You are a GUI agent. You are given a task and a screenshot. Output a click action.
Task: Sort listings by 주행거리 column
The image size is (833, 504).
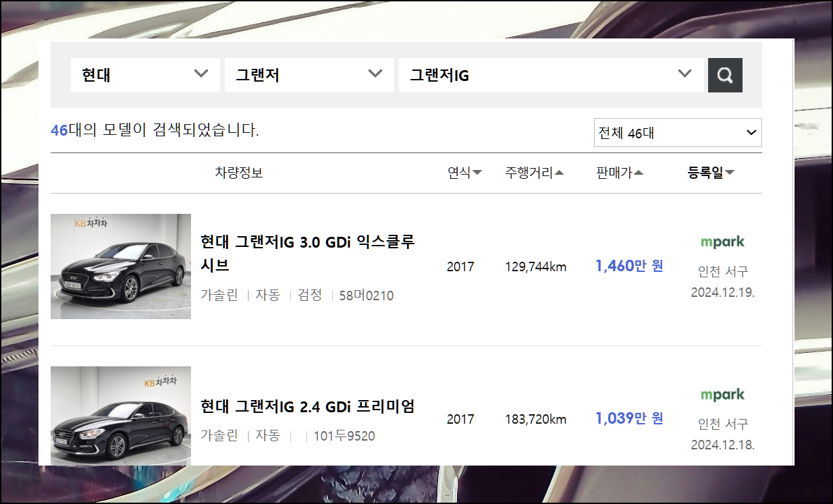point(534,173)
